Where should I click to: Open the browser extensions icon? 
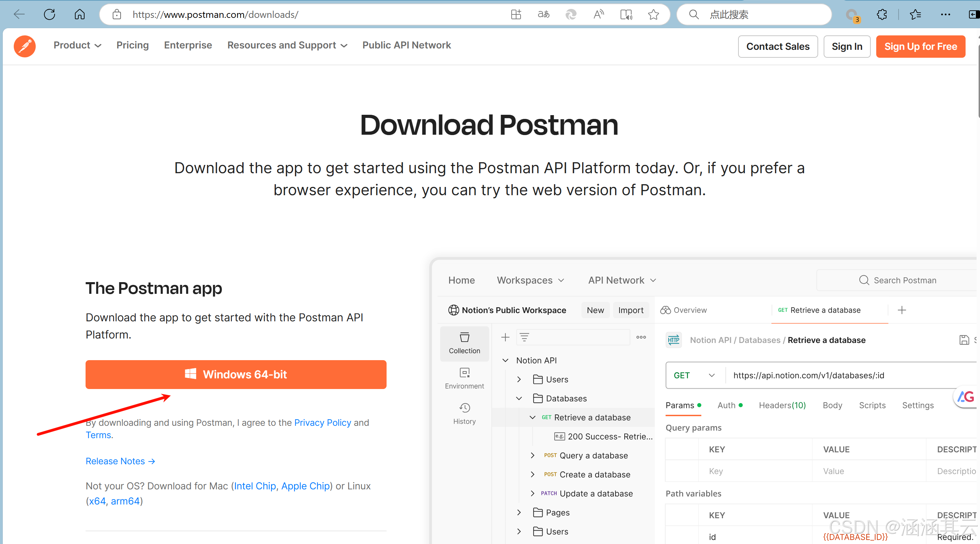(881, 14)
